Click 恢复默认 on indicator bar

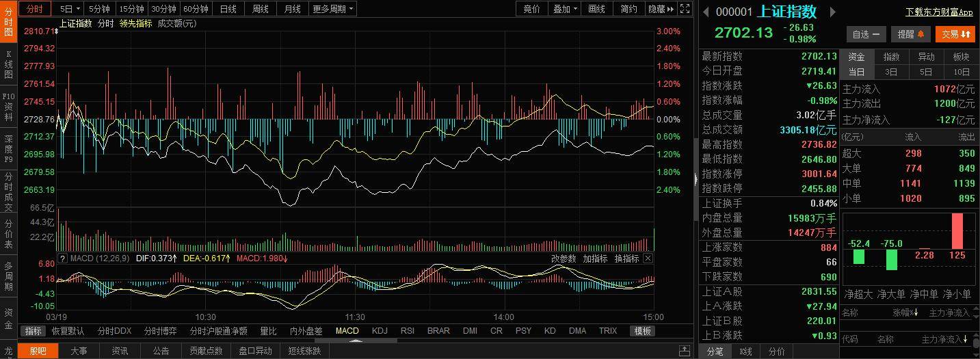pos(68,331)
